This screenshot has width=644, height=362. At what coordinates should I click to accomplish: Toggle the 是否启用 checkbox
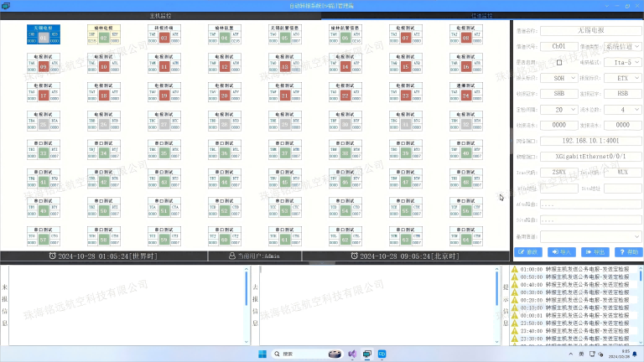click(x=559, y=62)
